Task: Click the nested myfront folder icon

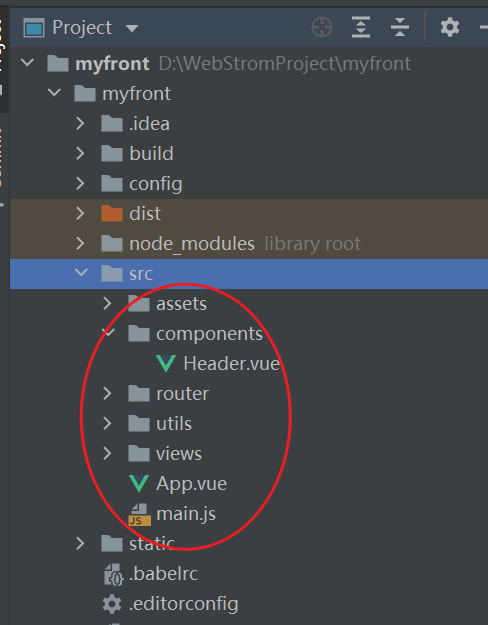Action: [85, 93]
